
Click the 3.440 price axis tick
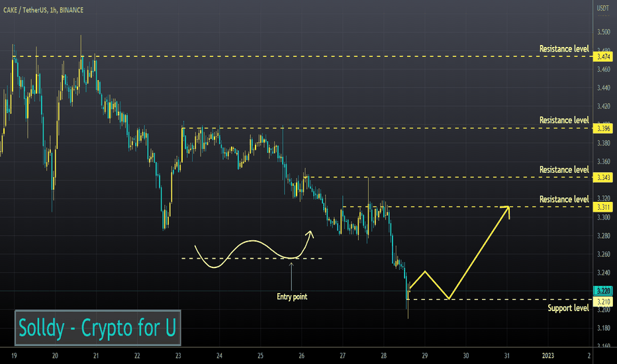604,88
